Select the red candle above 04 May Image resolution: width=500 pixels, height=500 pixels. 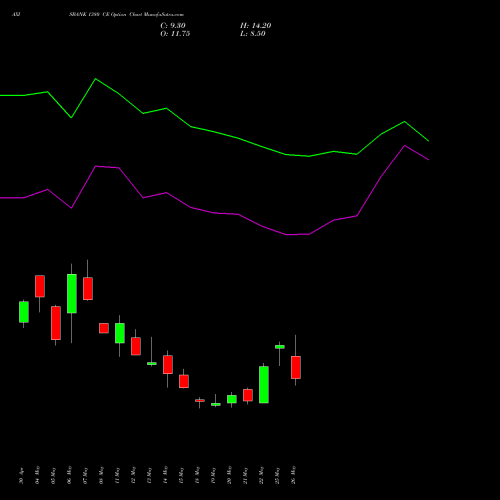(x=40, y=286)
